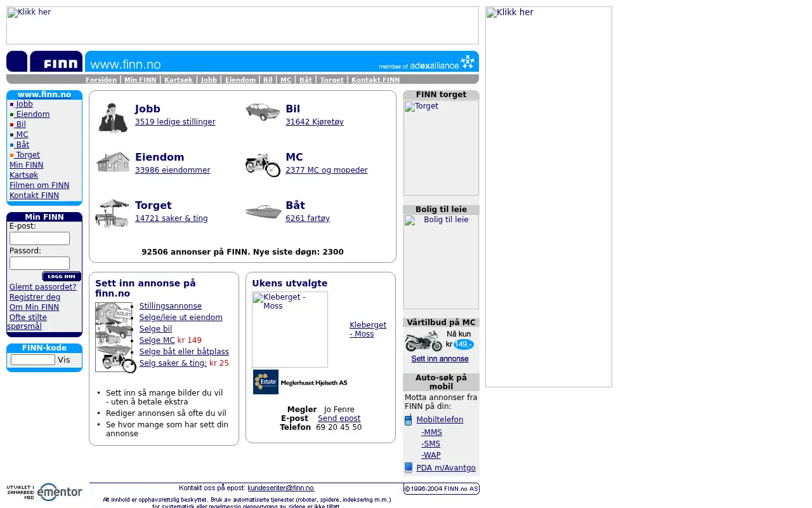Select Eiendom in the top navigation bar
Image resolution: width=812 pixels, height=508 pixels.
[x=240, y=80]
